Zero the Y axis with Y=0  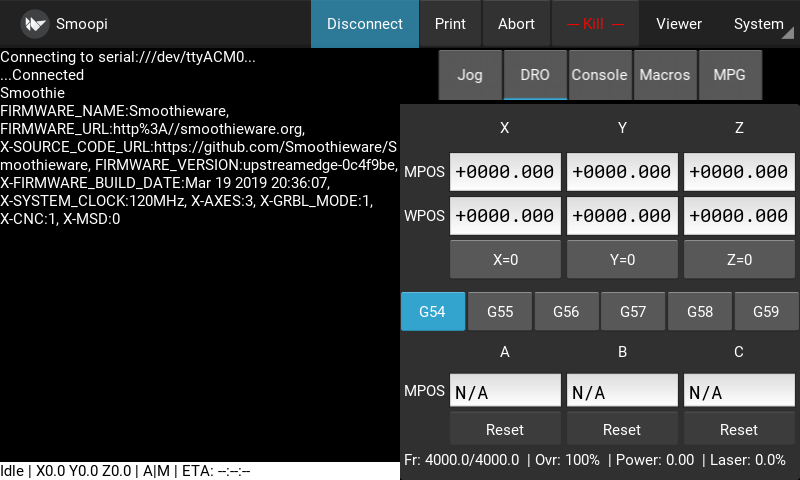[x=622, y=260]
